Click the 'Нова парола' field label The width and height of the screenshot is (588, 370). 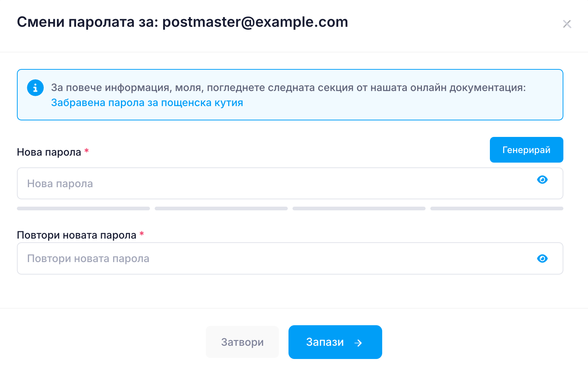(x=49, y=152)
